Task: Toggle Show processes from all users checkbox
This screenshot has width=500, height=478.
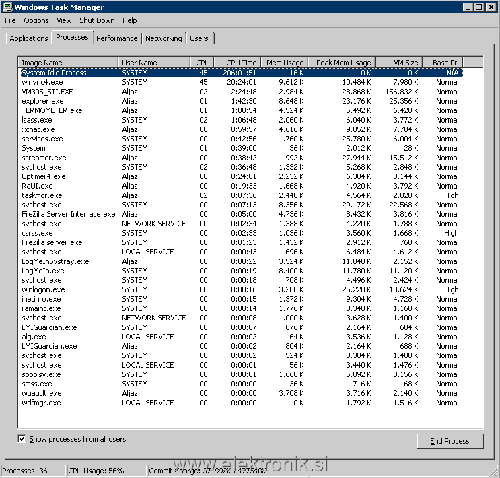Action: point(21,439)
